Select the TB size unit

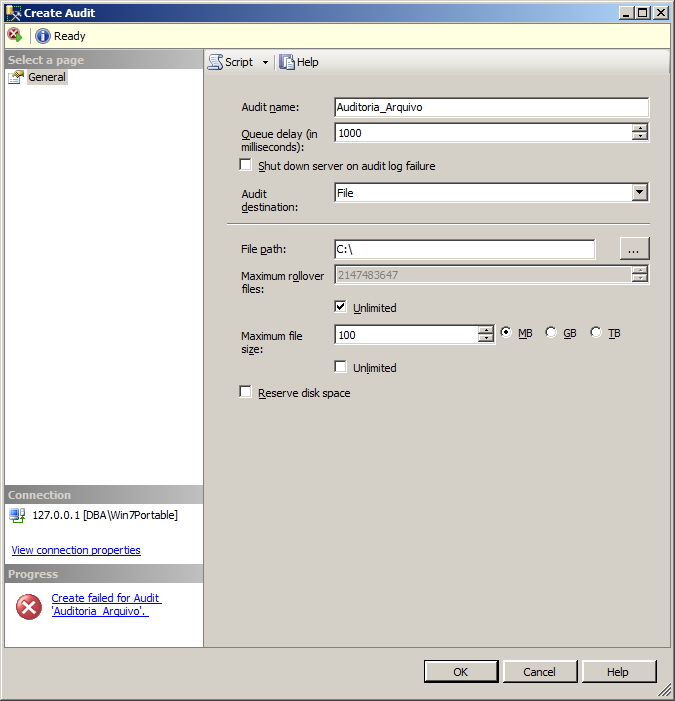[596, 333]
